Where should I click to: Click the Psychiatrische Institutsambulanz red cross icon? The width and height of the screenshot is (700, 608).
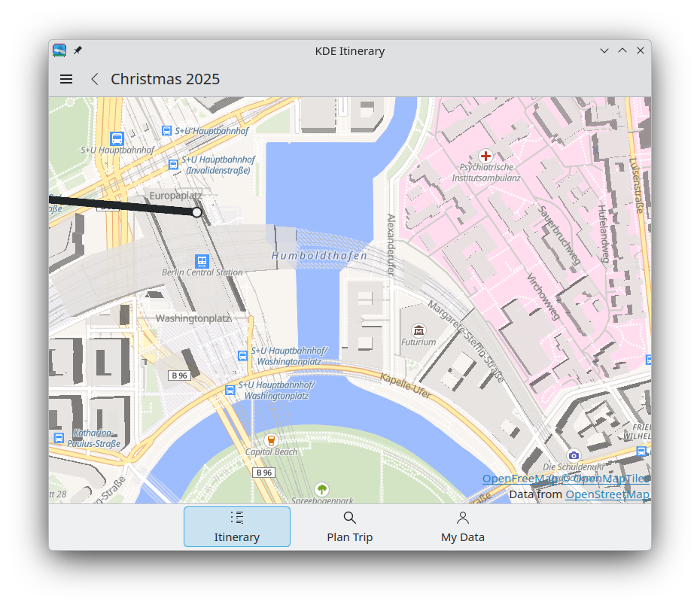[485, 156]
